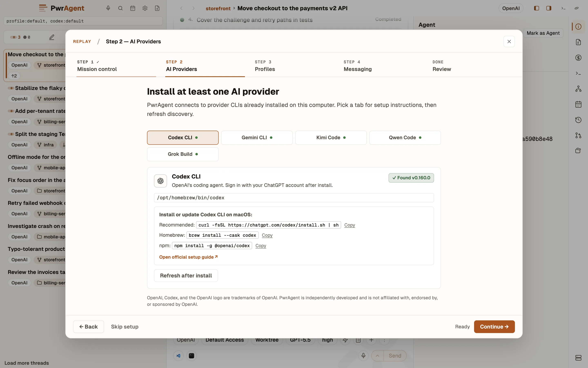This screenshot has width=588, height=368.
Task: Toggle right sidebar panel icon
Action: 549,8
